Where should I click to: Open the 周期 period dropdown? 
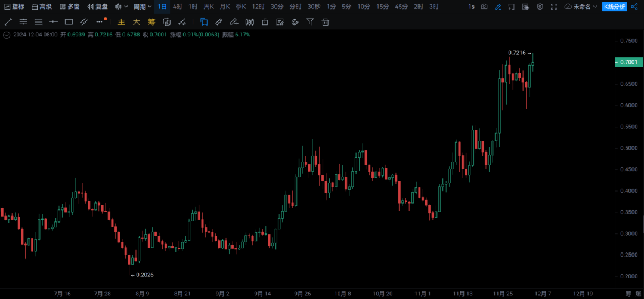142,7
